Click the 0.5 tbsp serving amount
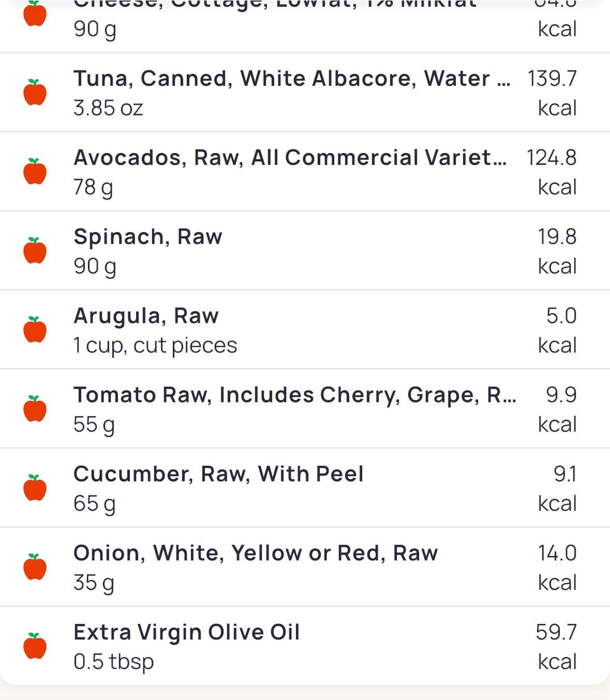 click(114, 662)
